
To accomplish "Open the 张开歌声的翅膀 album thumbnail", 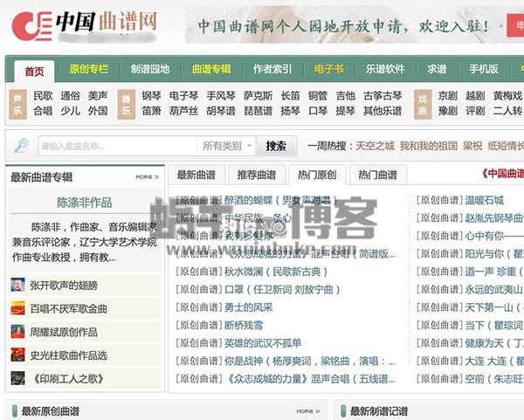I will pyautogui.click(x=17, y=285).
